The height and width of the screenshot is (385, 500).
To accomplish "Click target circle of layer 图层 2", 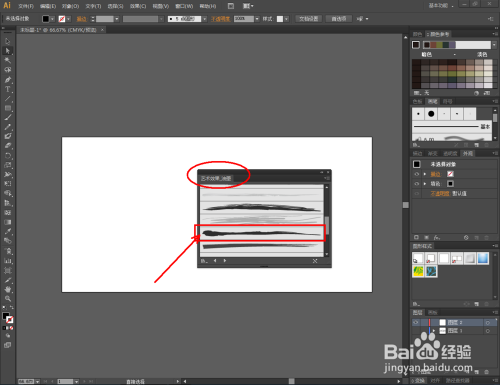I will (x=488, y=323).
